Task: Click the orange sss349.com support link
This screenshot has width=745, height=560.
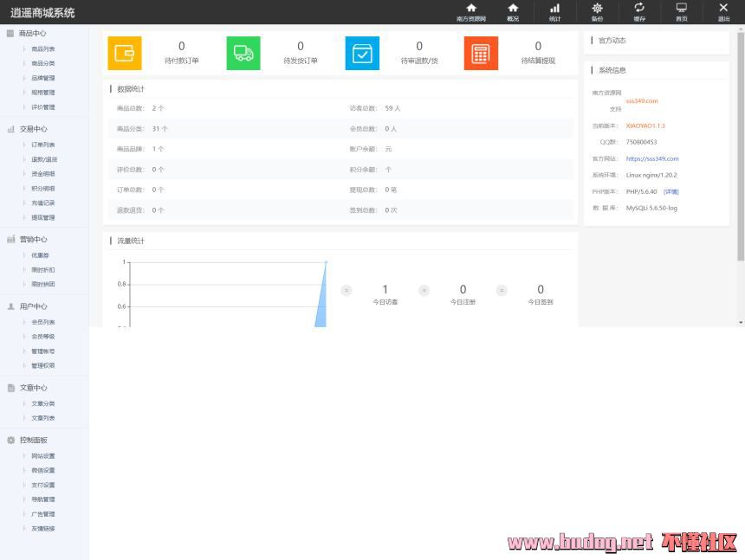Action: click(642, 101)
